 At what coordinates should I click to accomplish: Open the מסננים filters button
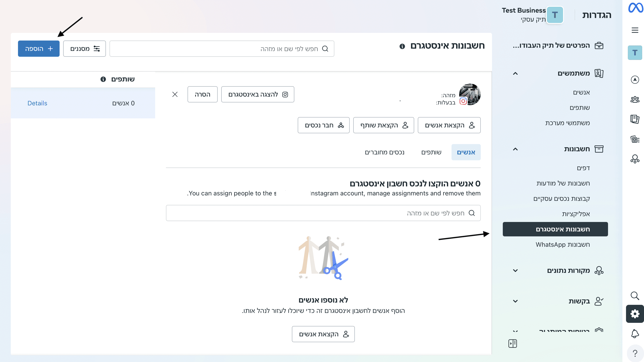click(85, 49)
